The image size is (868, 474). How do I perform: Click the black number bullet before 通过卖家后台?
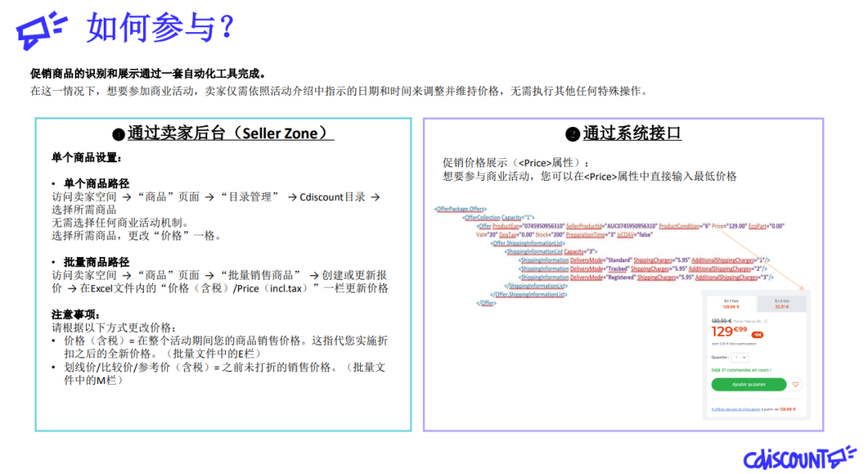[x=118, y=135]
